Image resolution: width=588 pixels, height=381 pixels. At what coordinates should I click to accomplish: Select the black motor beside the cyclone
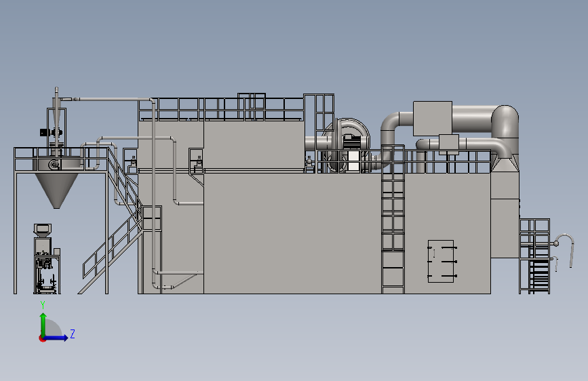(x=45, y=132)
